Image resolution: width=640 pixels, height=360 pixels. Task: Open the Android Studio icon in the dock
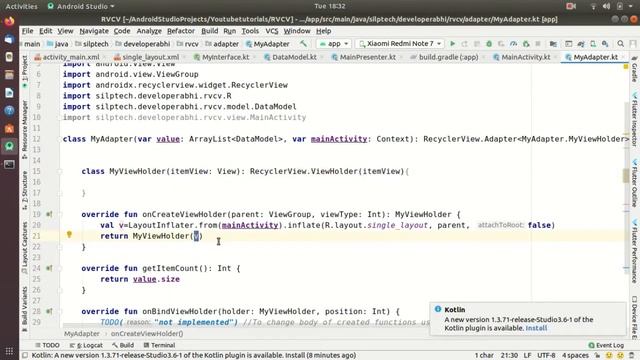pyautogui.click(x=9, y=146)
